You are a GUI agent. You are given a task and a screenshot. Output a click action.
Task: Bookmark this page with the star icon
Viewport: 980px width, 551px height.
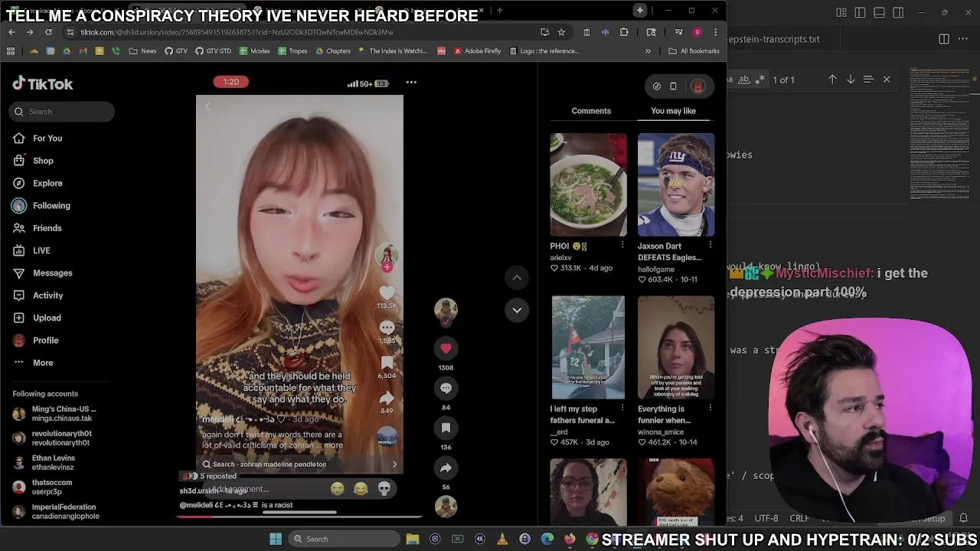tap(561, 32)
